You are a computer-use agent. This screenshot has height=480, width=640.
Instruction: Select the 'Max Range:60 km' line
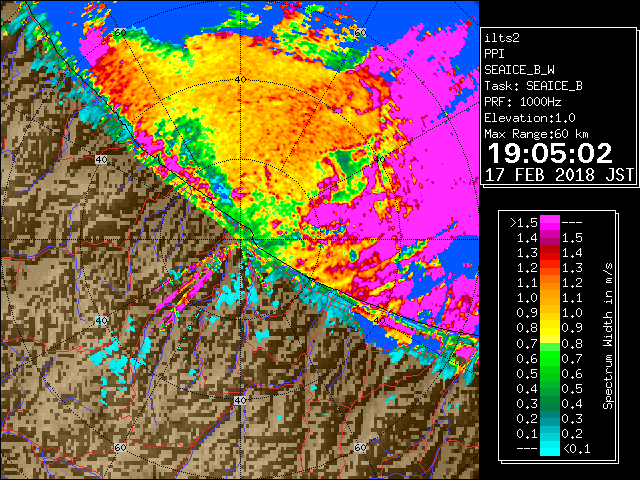(536, 134)
